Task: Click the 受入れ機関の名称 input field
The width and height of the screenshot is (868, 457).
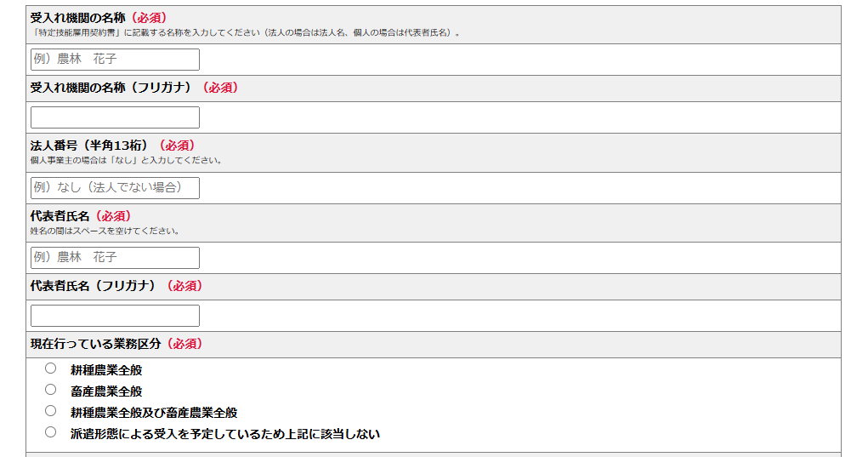Action: click(115, 60)
